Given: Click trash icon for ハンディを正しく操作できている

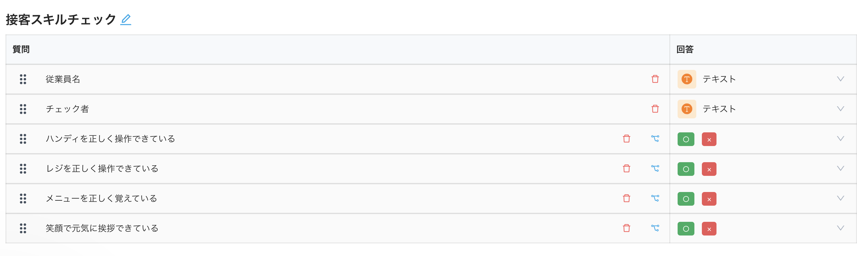Looking at the screenshot, I should tap(626, 139).
